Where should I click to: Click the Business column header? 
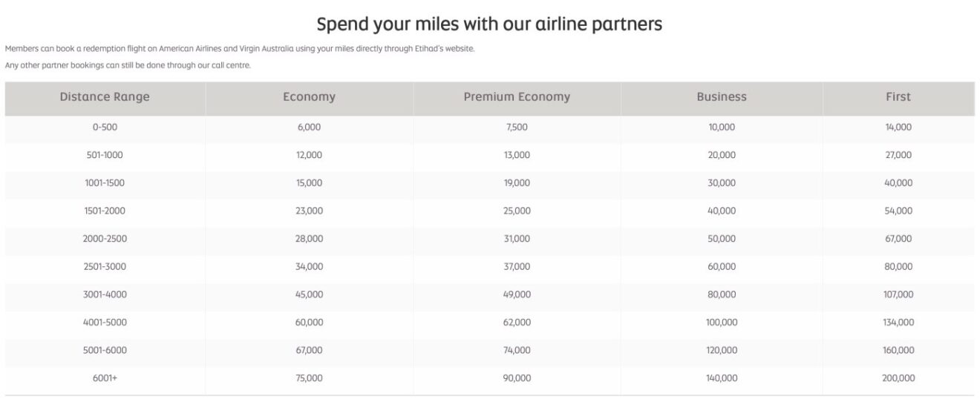(x=722, y=97)
